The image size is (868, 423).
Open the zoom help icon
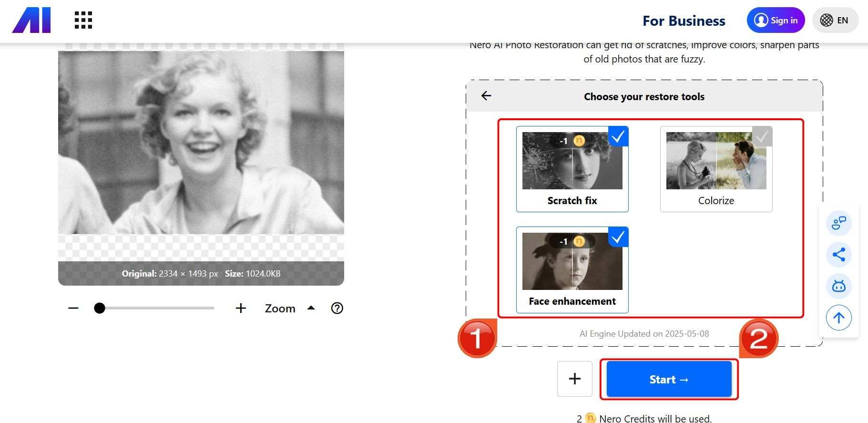(337, 308)
